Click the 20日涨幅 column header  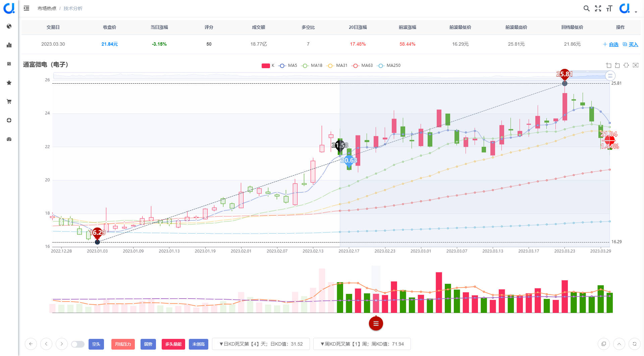point(358,27)
